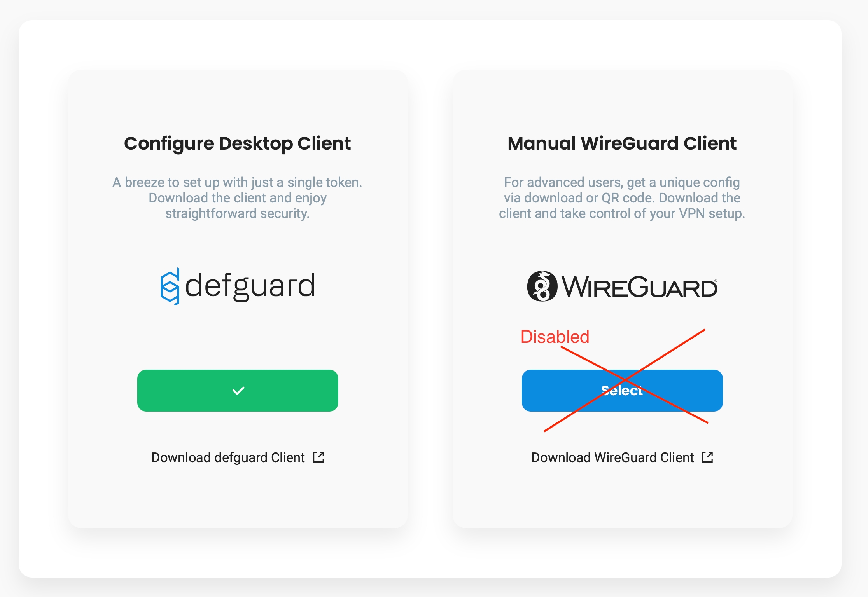Click external link icon beside WireGuard download

point(707,457)
